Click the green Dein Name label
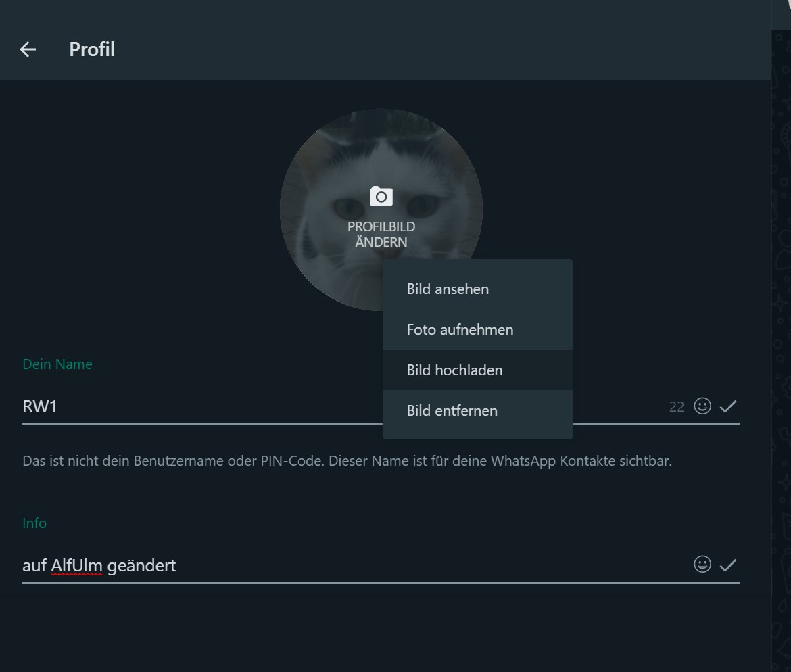The image size is (791, 672). (57, 364)
